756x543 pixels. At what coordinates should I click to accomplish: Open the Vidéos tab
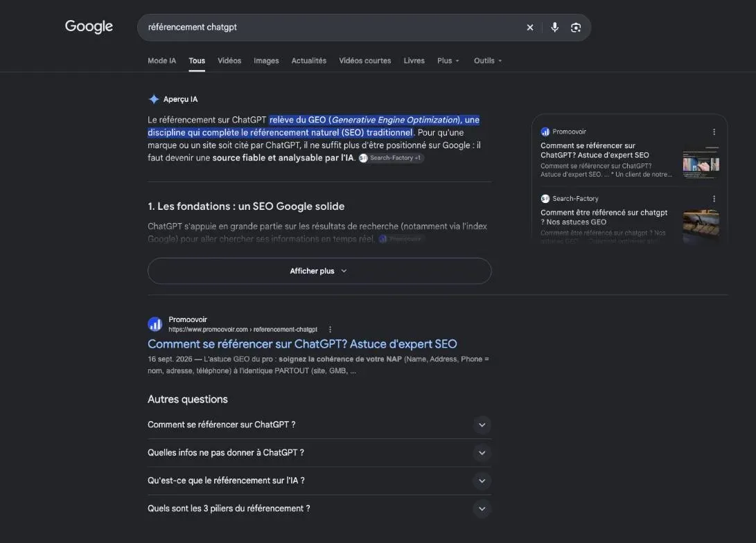[x=229, y=61]
